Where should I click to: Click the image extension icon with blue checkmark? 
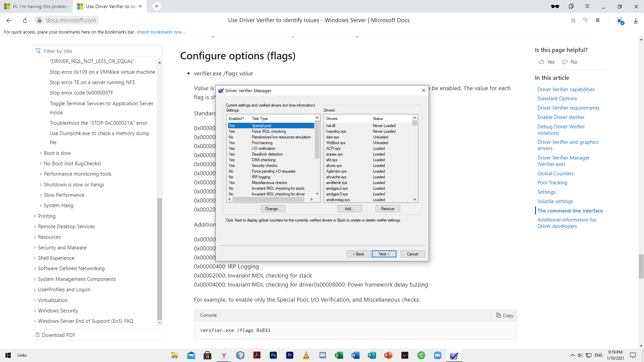point(620,21)
